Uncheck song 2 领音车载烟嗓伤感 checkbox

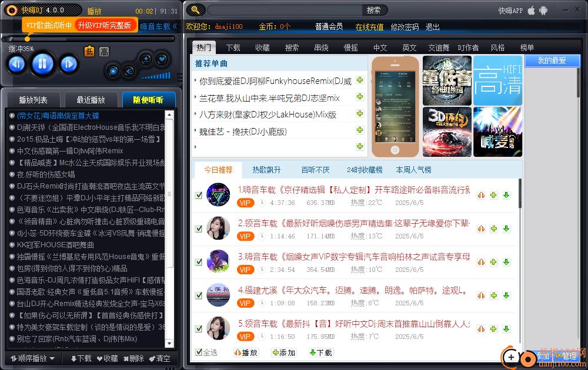point(199,228)
